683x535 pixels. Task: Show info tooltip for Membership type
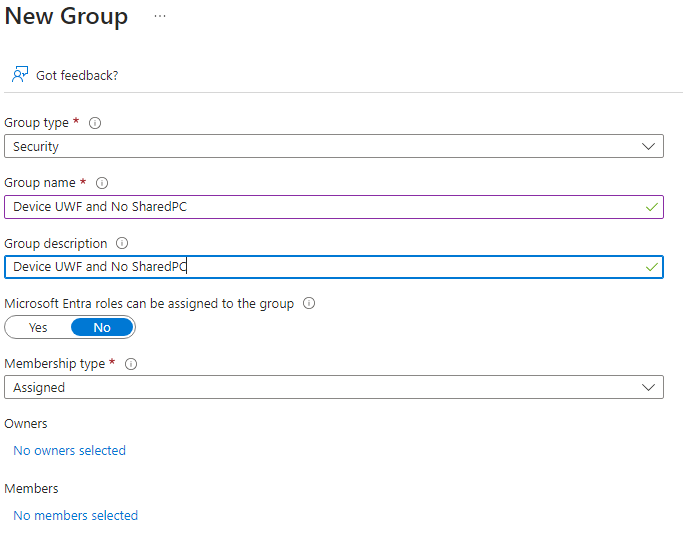(131, 364)
